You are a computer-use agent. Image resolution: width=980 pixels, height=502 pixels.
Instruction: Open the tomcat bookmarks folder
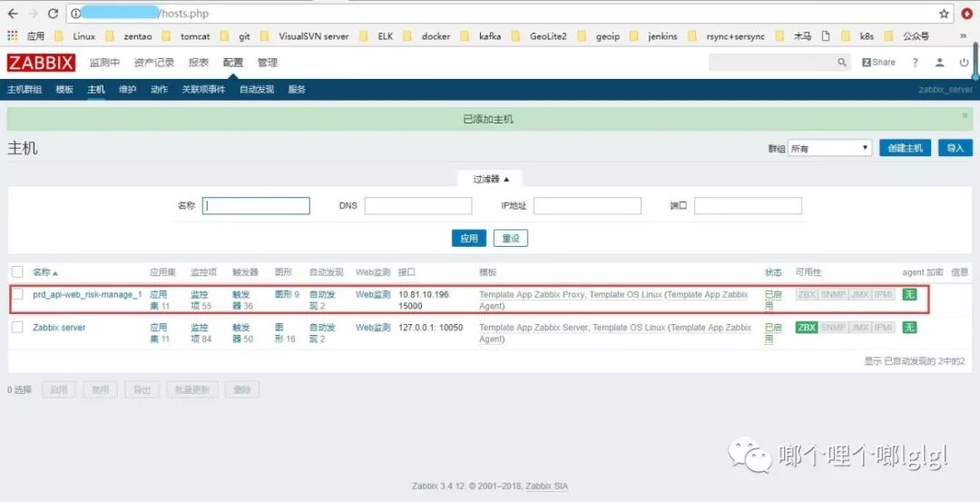pos(188,36)
